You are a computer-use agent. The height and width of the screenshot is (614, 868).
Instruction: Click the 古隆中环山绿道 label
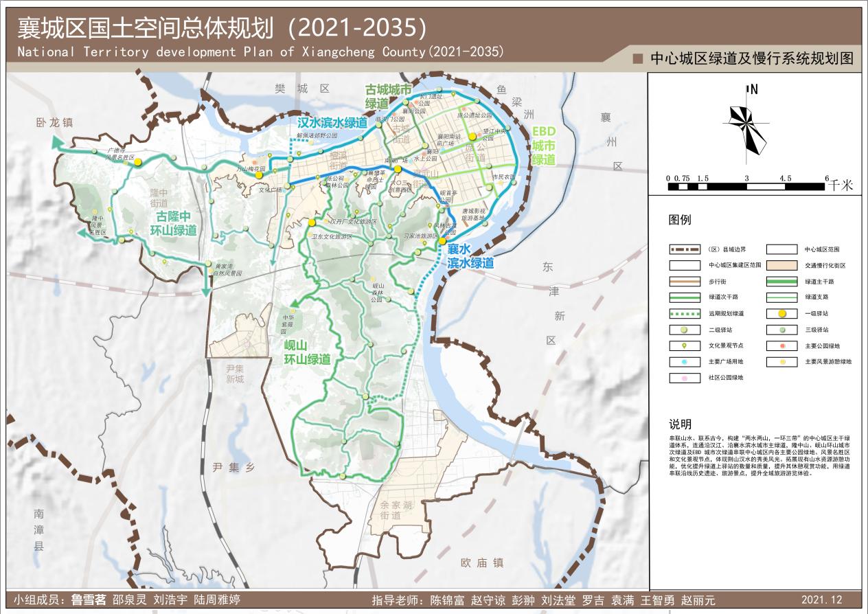pos(173,223)
